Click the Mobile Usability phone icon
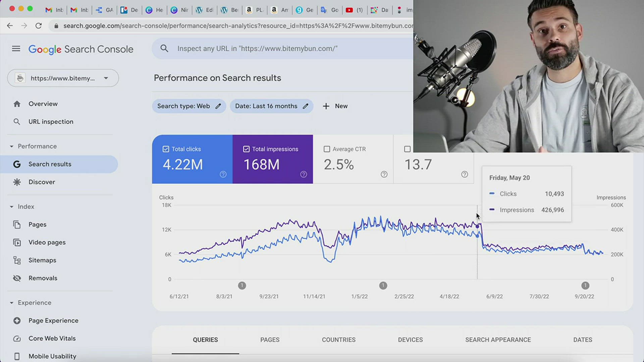This screenshot has width=644, height=362. click(x=17, y=356)
